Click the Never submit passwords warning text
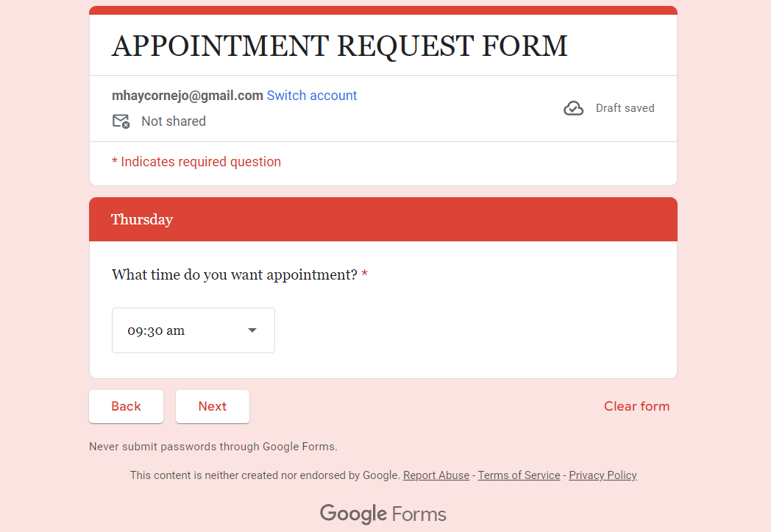 213,446
